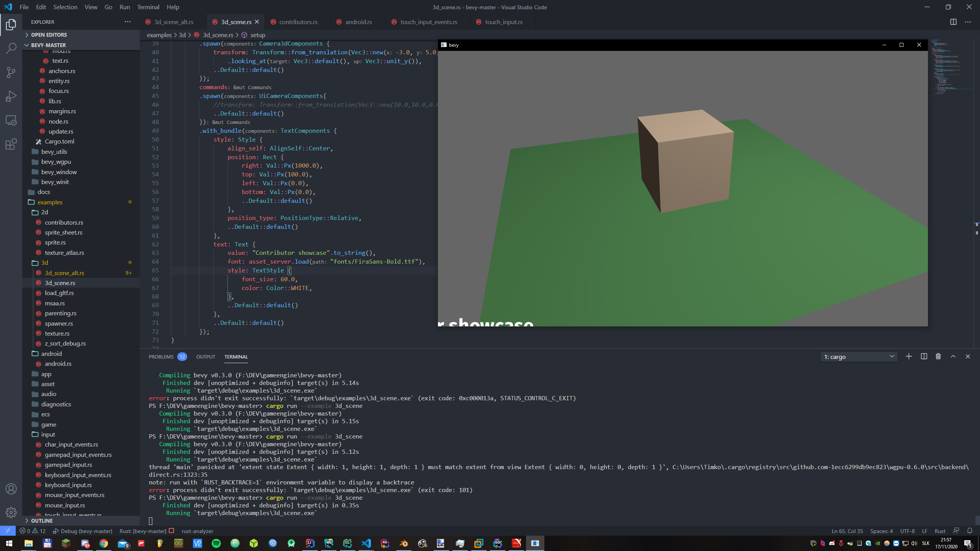Open the Terminal menu
Screen dimensions: 980x551
point(148,7)
